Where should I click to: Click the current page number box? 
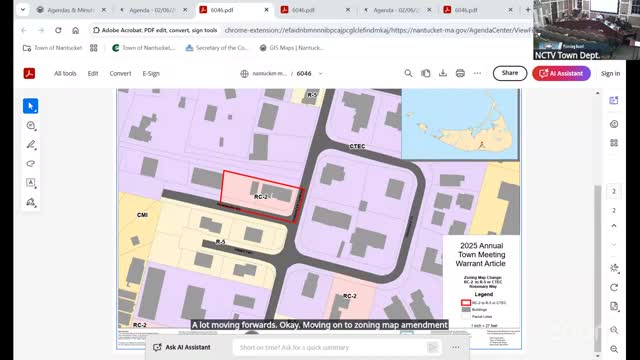coord(614,191)
